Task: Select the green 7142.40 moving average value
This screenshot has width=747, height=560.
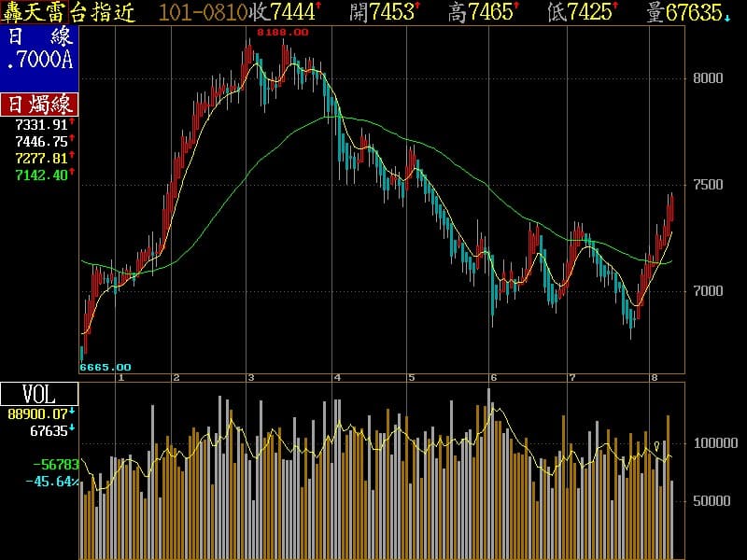Action: [x=41, y=175]
